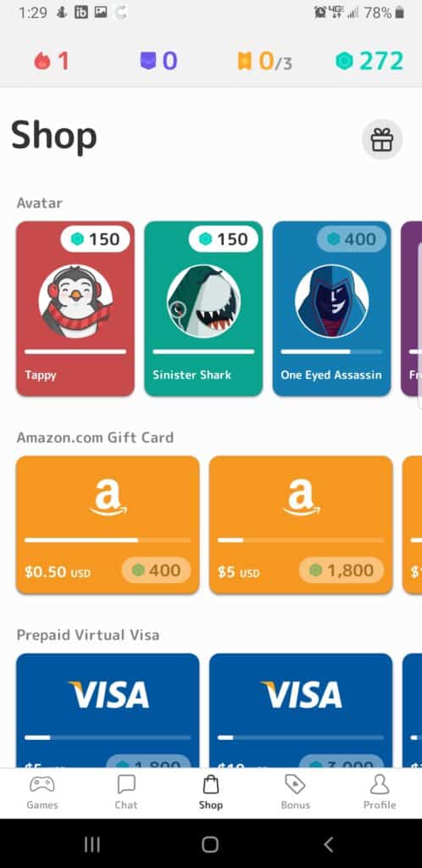Screen dimensions: 422x868
Task: Tap the 150 gem price on Tappy
Action: click(95, 239)
